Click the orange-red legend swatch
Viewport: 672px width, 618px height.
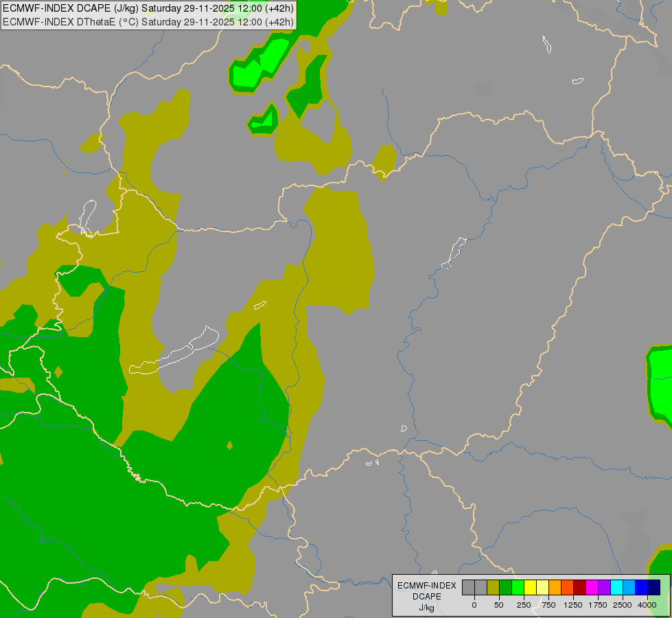[x=568, y=587]
